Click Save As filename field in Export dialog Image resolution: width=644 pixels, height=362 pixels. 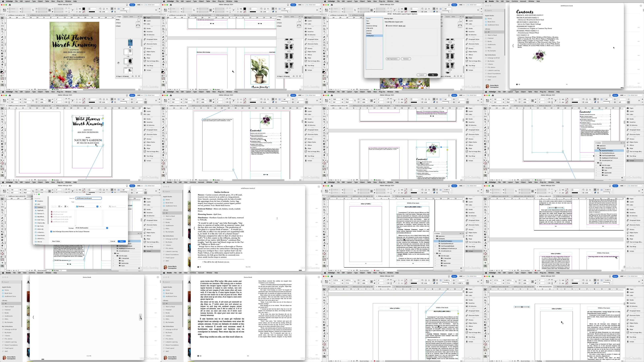tap(89, 198)
